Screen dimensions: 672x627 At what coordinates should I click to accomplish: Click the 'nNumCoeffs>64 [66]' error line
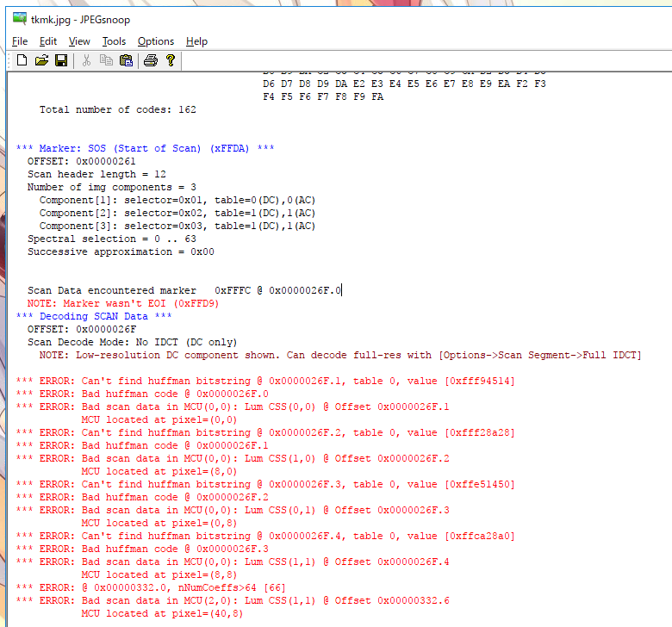(x=151, y=587)
